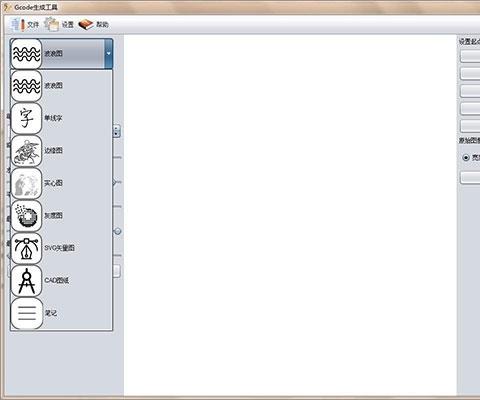The width and height of the screenshot is (480, 400).
Task: Click the selected 波浪图 combo box header
Action: point(61,53)
